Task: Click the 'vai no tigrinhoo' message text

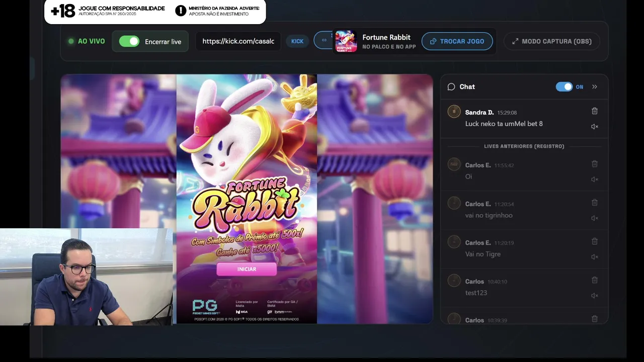Action: pos(489,215)
